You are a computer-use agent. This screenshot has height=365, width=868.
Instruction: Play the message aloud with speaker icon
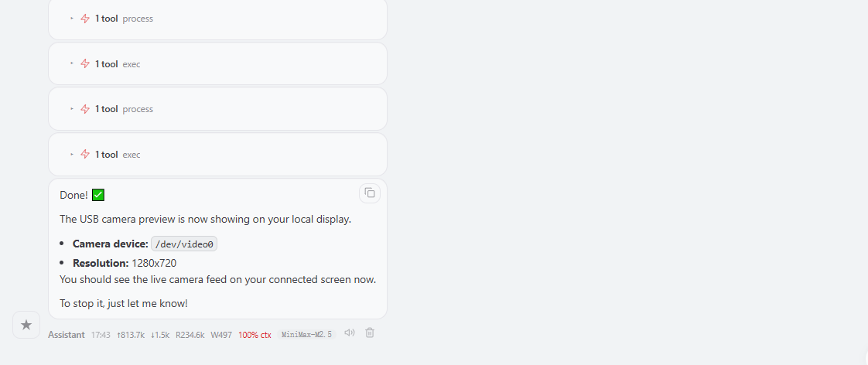(350, 333)
